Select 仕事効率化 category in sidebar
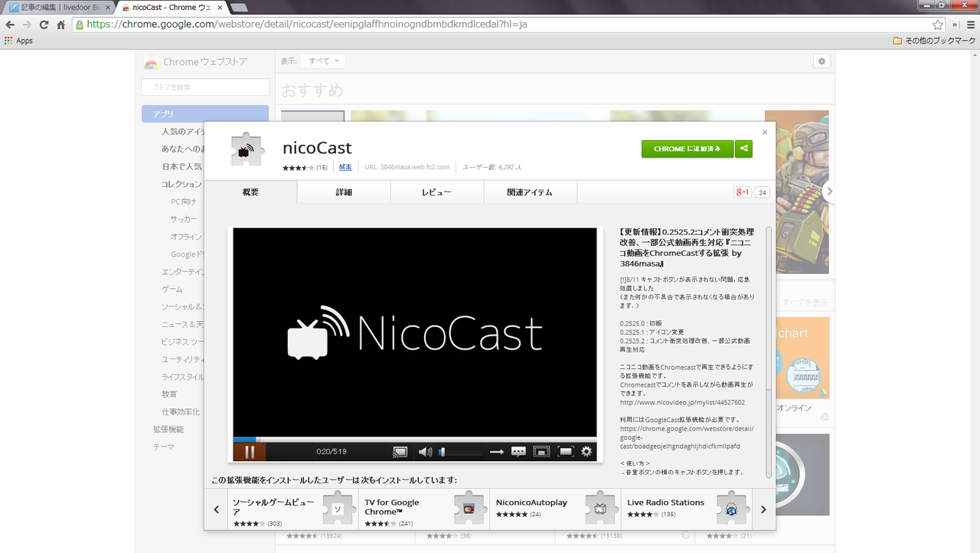The image size is (980, 553). (180, 411)
